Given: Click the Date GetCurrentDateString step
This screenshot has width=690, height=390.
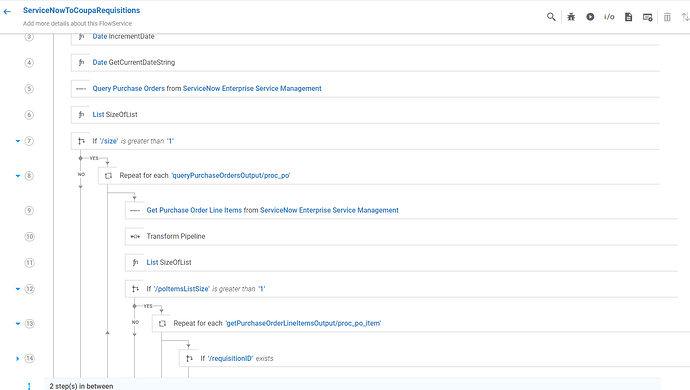Looking at the screenshot, I should [365, 63].
